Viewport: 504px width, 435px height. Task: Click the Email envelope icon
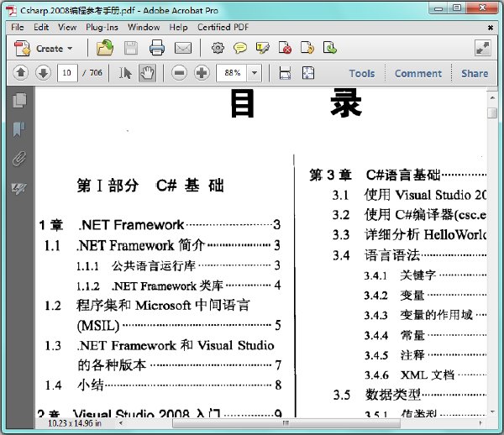pos(183,48)
